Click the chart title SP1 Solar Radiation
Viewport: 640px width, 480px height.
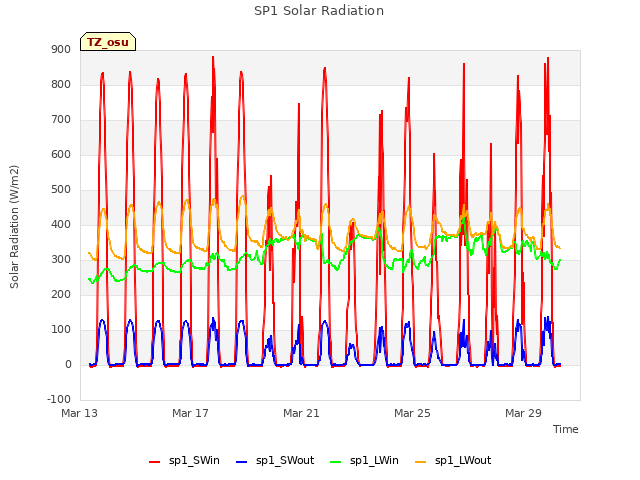319,11
